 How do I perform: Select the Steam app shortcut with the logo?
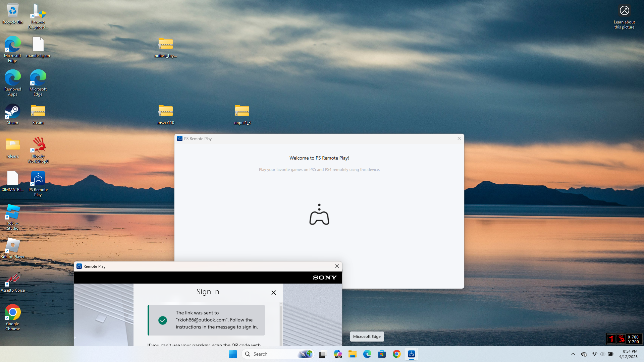coord(13,114)
